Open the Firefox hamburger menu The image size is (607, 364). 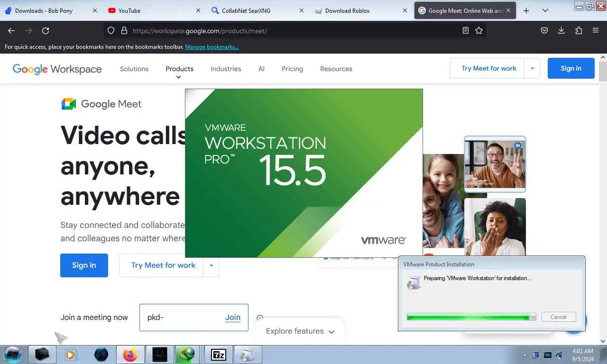tap(596, 30)
